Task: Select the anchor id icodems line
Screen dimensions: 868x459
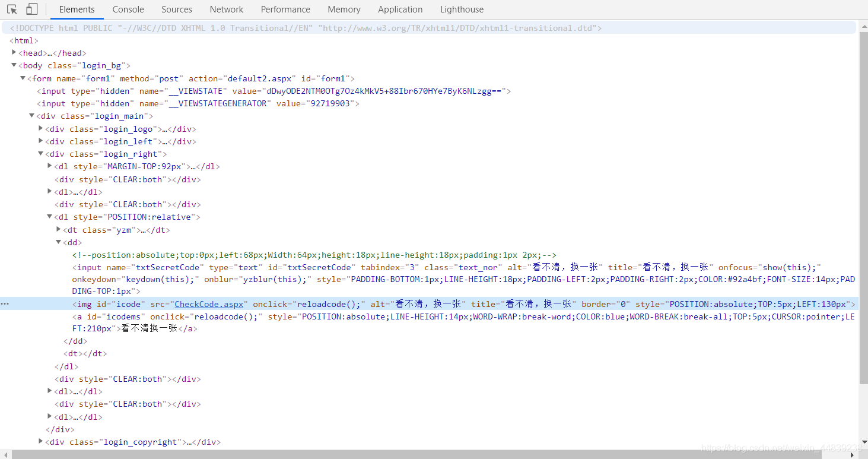Action: tap(464, 322)
